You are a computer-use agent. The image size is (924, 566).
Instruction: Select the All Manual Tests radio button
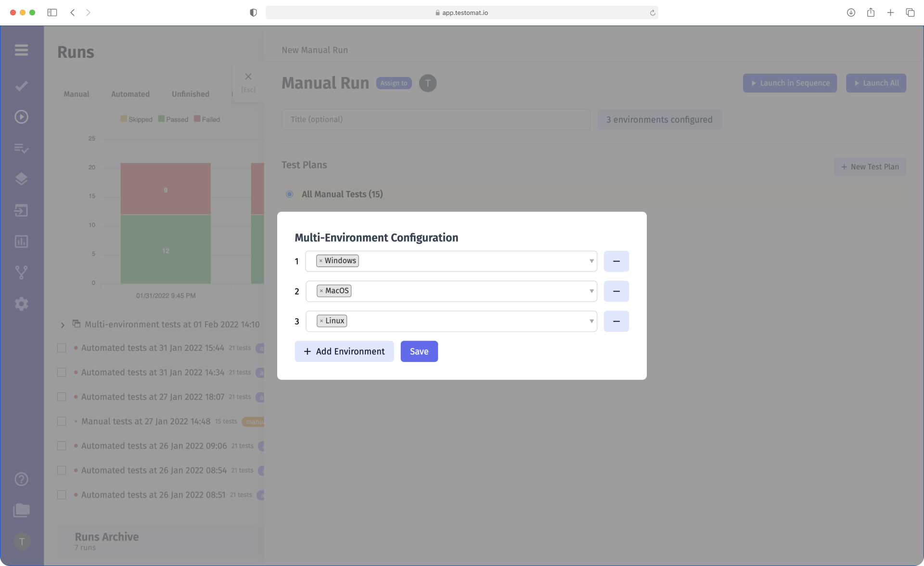(x=289, y=194)
